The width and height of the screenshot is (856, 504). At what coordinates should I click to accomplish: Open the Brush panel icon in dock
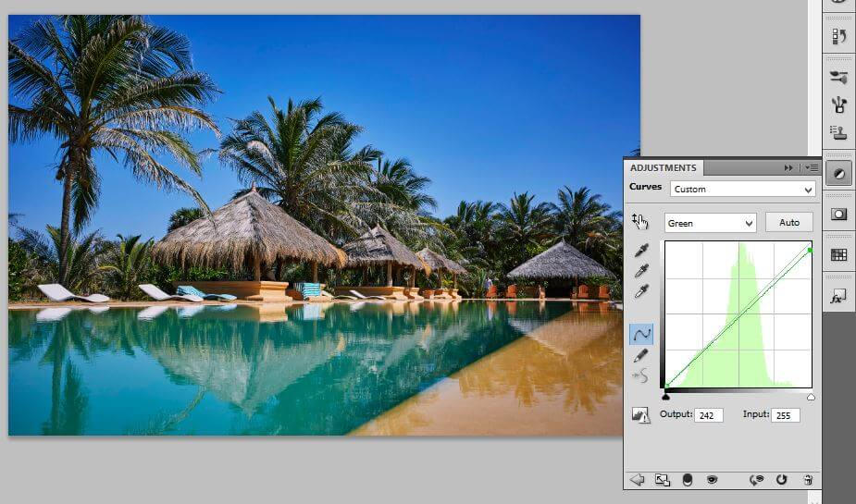pyautogui.click(x=839, y=77)
